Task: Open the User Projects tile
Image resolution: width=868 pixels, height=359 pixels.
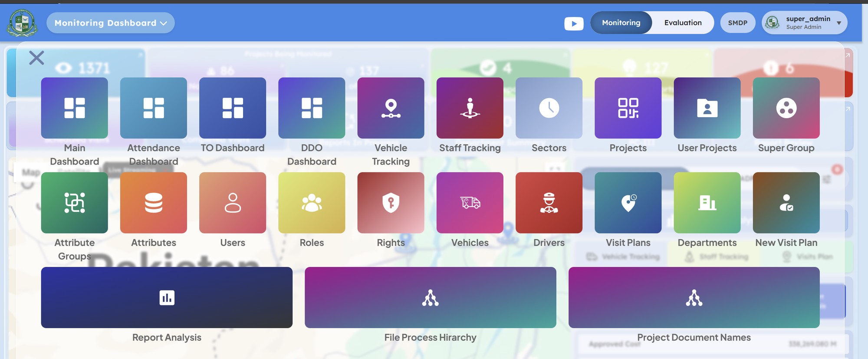Action: pos(707,108)
